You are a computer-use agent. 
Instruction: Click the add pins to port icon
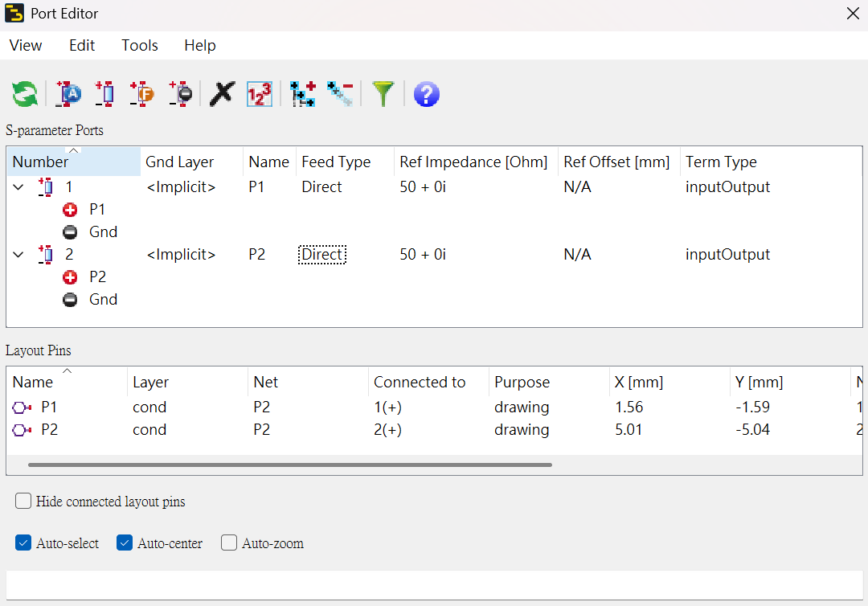pos(303,93)
